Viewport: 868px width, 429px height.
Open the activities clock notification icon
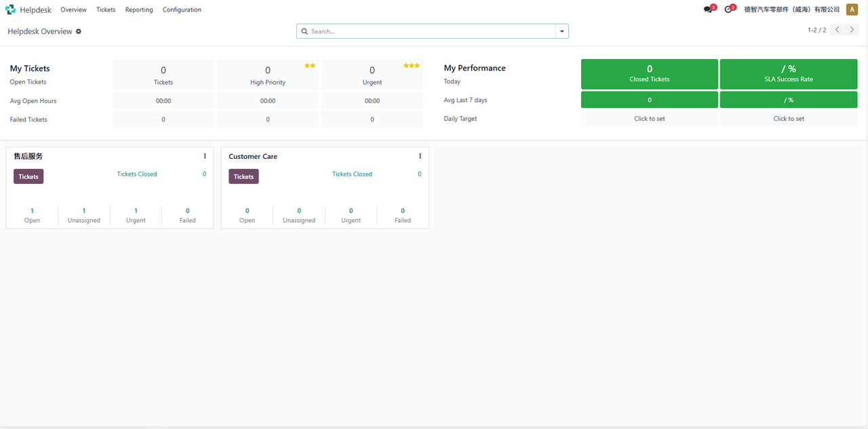click(728, 10)
